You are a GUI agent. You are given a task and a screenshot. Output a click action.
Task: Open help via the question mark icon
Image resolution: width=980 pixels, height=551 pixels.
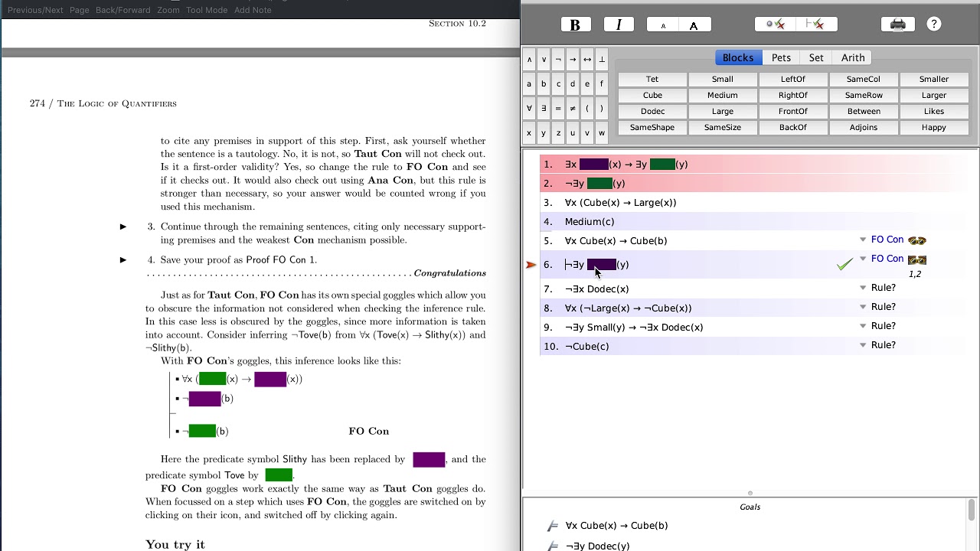[934, 24]
